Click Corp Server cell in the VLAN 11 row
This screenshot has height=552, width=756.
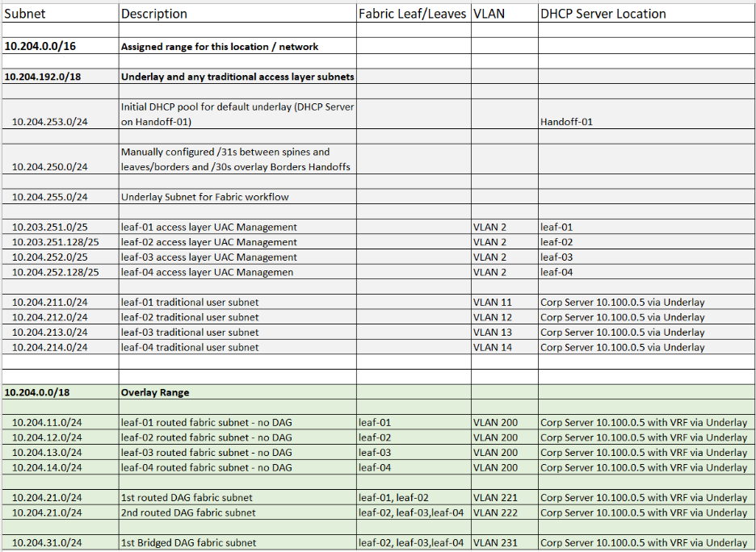(646, 302)
